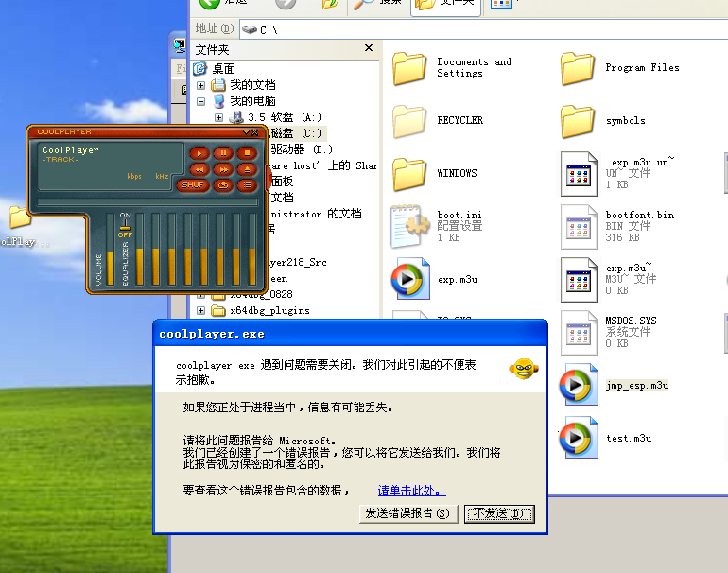The image size is (728, 573).
Task: Toggle repeat mode in CoolPlayer
Action: click(x=223, y=185)
